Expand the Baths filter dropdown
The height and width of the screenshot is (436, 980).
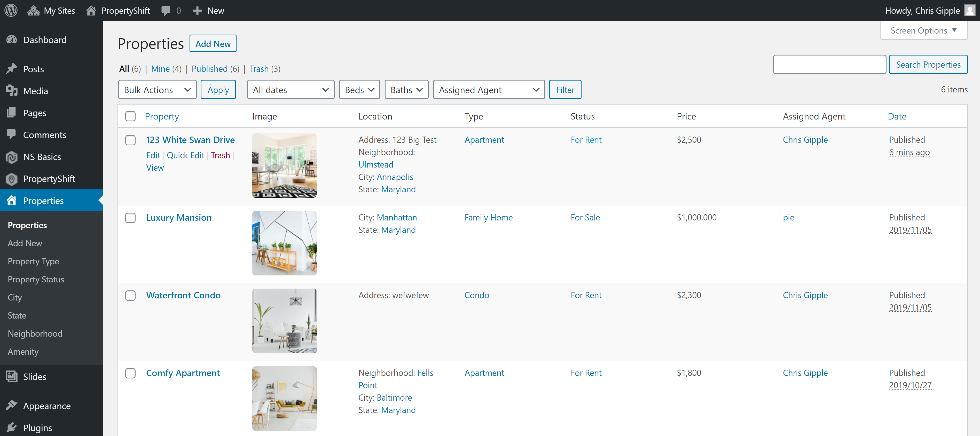406,89
